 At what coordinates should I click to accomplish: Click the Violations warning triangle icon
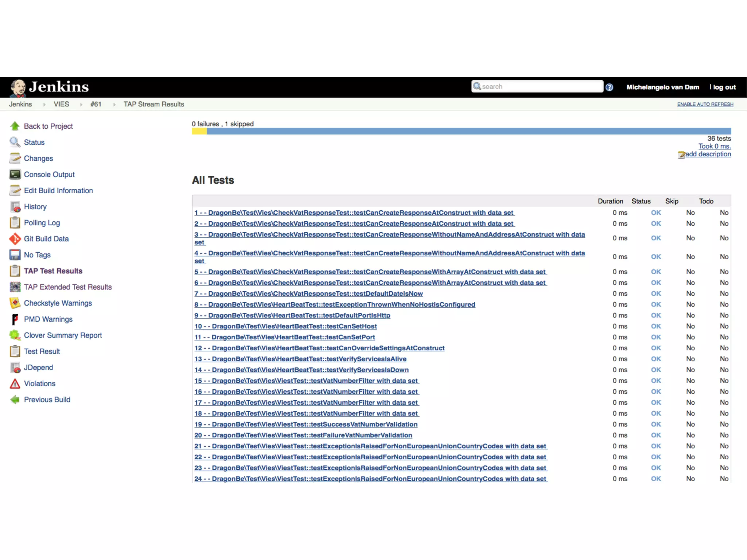point(15,384)
